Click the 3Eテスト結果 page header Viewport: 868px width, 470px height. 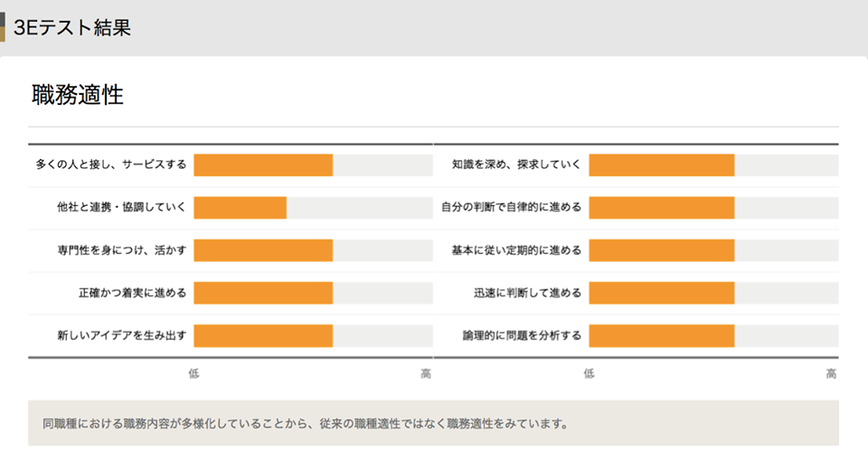pyautogui.click(x=72, y=27)
